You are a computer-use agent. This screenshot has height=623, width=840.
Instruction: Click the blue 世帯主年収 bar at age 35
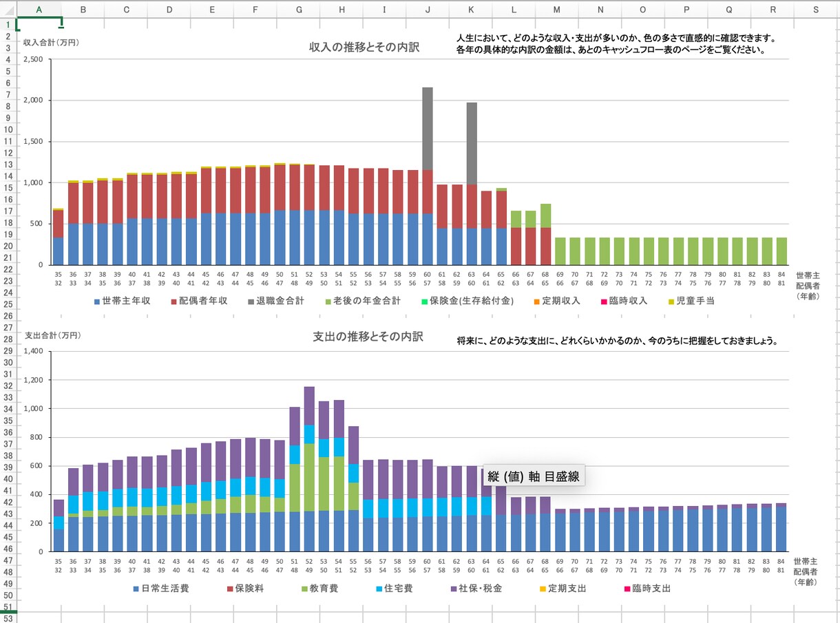click(x=59, y=251)
